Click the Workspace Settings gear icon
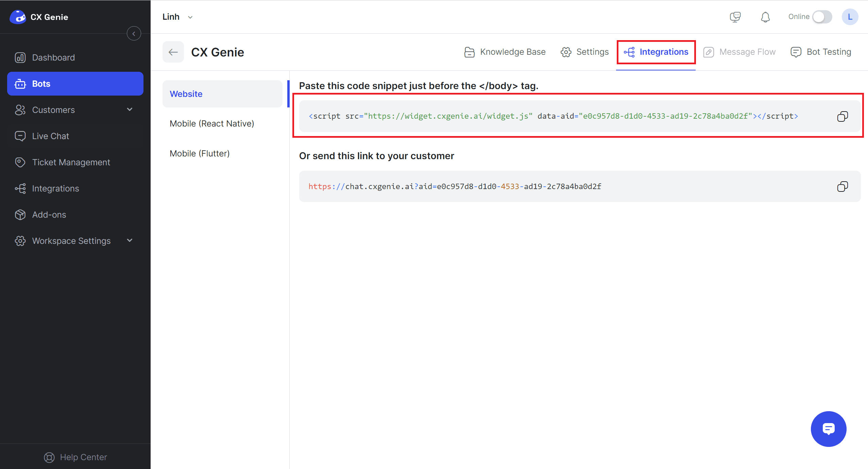This screenshot has height=469, width=868. tap(20, 241)
